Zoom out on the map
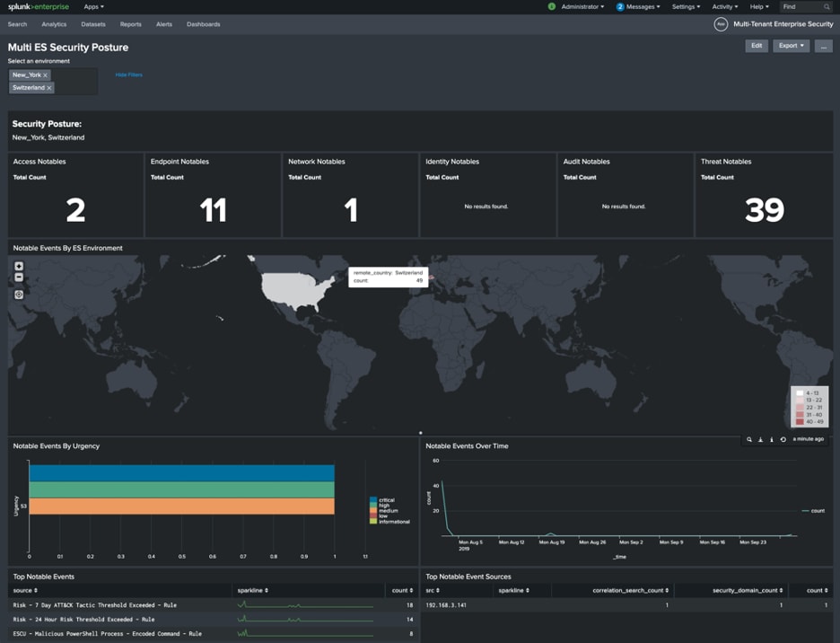The height and width of the screenshot is (643, 840). [19, 277]
